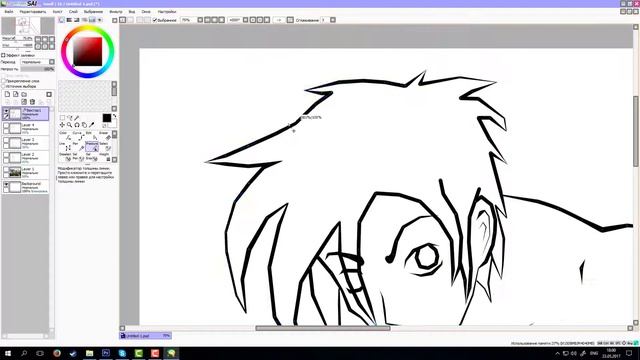Toggle the 'Прикрепление слоя' checkbox
Image resolution: width=640 pixels, height=360 pixels.
[3, 81]
